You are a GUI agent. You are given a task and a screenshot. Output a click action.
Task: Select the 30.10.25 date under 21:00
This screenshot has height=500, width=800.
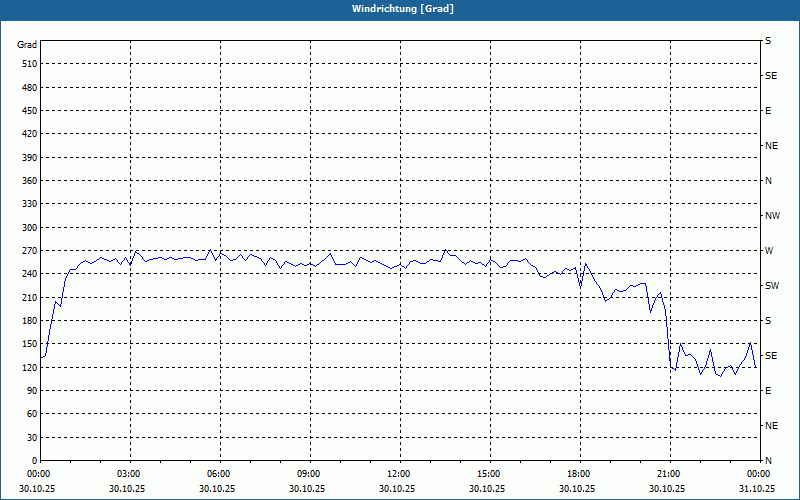[667, 488]
